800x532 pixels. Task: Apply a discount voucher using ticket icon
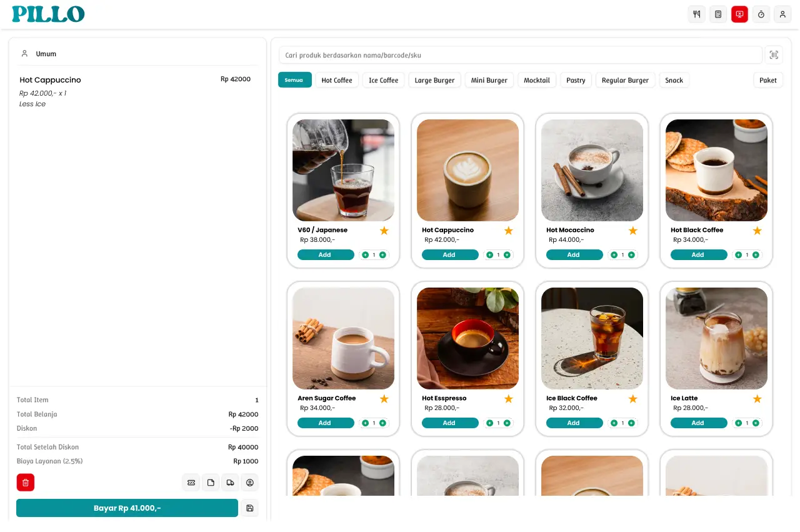191,482
